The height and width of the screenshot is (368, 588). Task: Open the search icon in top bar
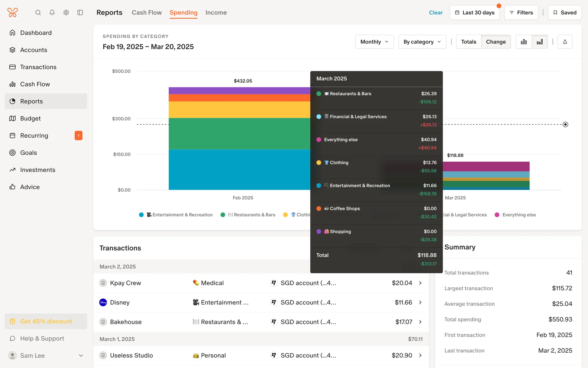[38, 13]
